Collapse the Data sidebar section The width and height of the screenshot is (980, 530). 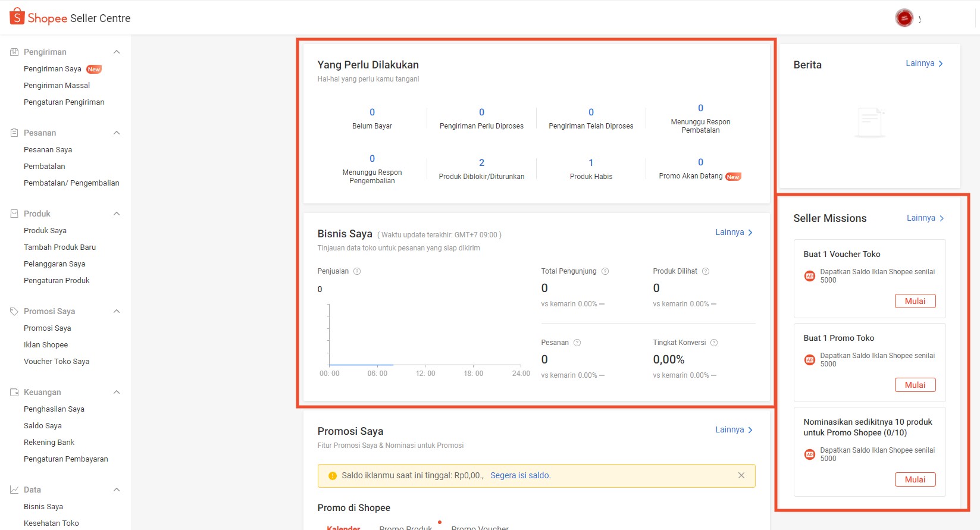117,490
